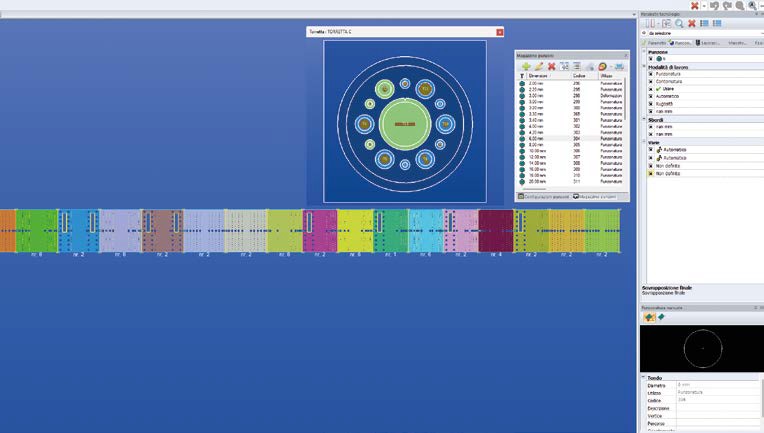Click the red X icon in top toolbar

(x=695, y=5)
